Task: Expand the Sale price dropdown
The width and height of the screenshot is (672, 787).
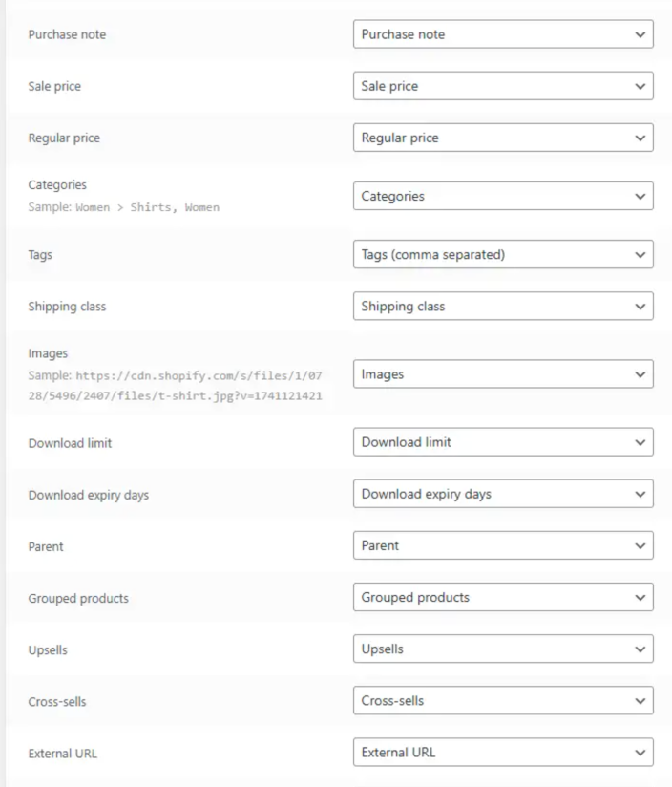Action: (503, 86)
